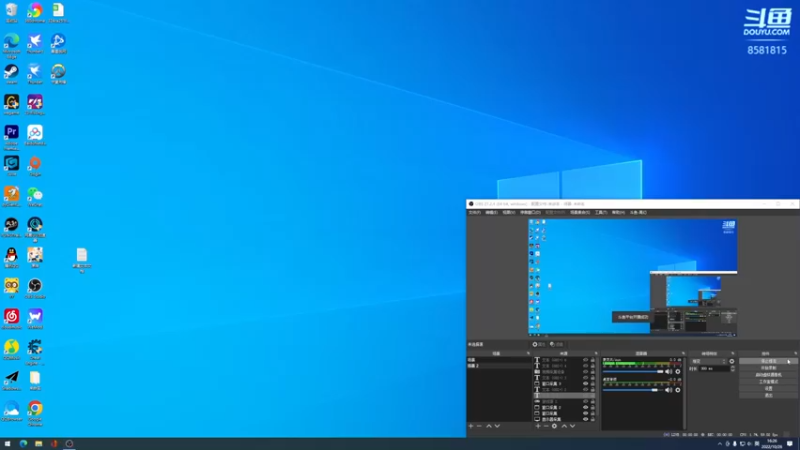Enable Studio Mode (工作室模式) button
Viewport: 800px width, 450px height.
coord(768,382)
